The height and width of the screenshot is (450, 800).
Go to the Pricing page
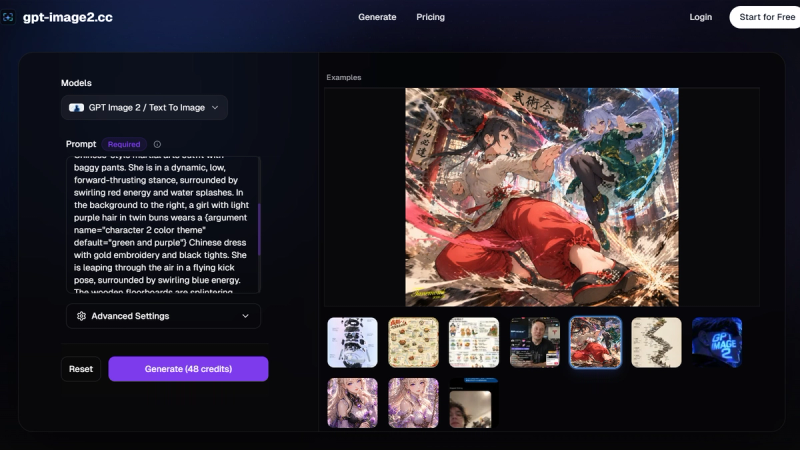430,17
